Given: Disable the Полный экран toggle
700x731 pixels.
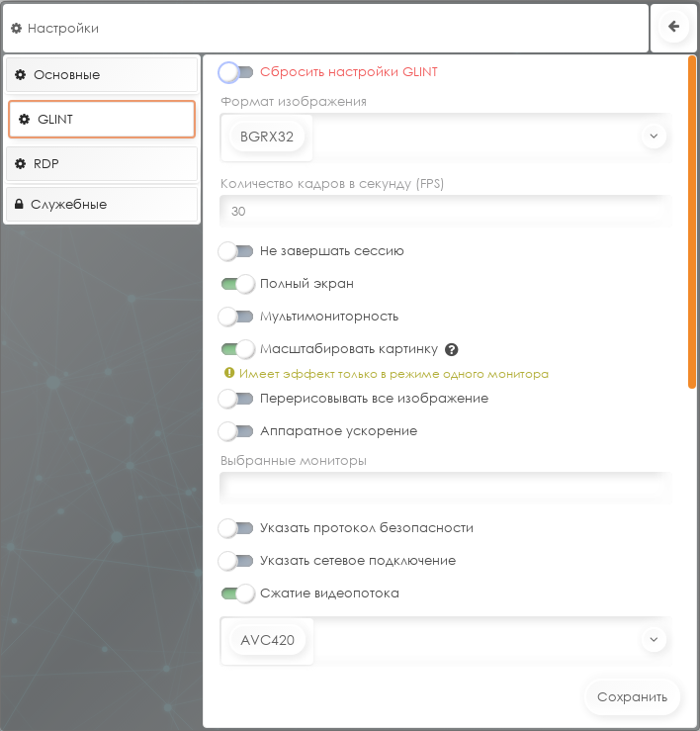Looking at the screenshot, I should click(237, 284).
